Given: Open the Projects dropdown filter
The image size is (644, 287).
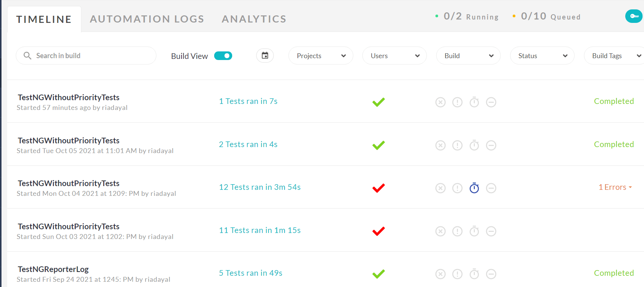Looking at the screenshot, I should point(321,56).
